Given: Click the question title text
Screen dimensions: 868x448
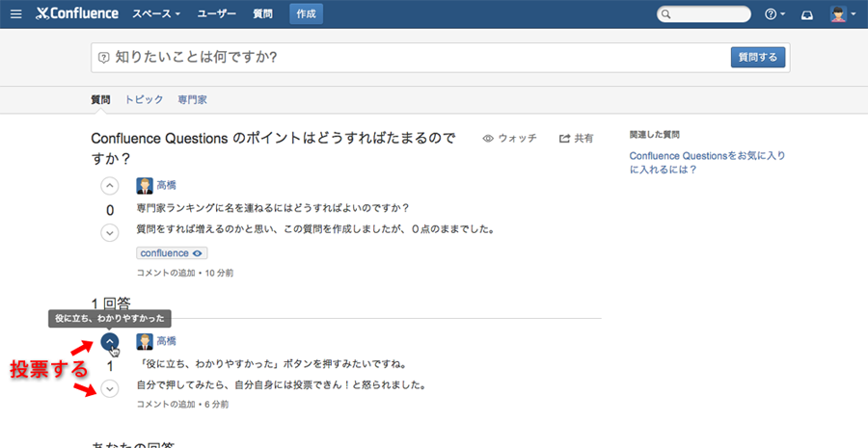Looking at the screenshot, I should (273, 148).
